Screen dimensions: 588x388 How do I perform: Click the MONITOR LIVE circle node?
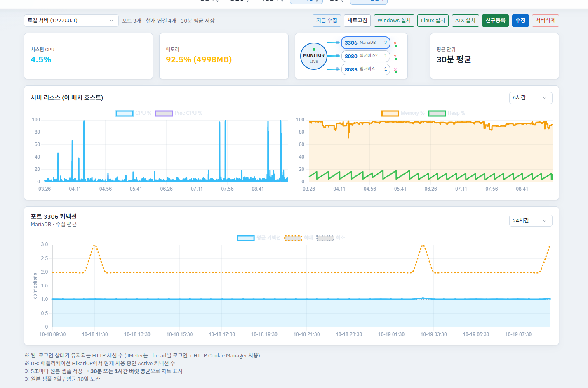pyautogui.click(x=314, y=56)
